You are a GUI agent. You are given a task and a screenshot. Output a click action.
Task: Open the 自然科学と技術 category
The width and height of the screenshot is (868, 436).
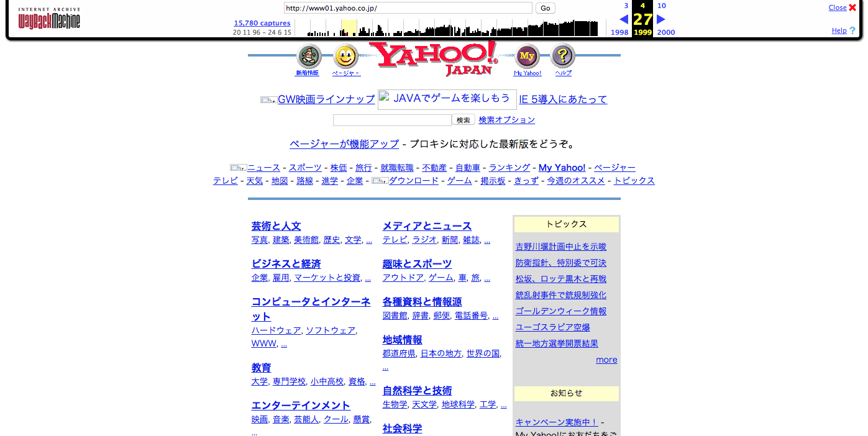pos(417,391)
